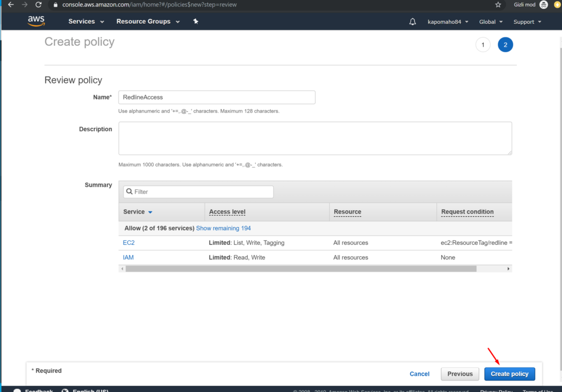Open the IAM service link
The height and width of the screenshot is (392, 562).
(128, 257)
